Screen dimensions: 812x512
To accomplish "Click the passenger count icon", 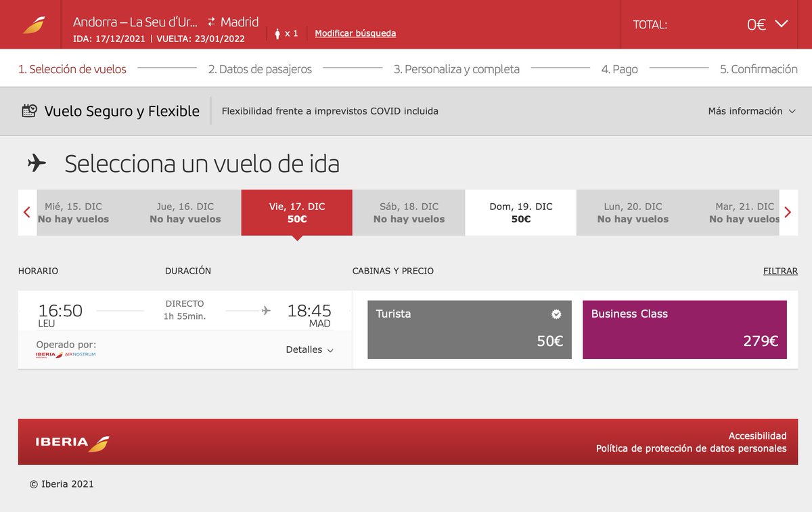I will point(277,33).
